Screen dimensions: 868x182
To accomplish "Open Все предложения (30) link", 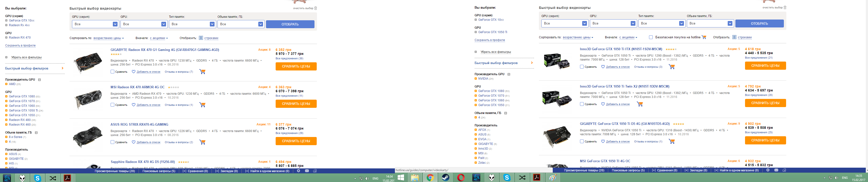I will [289, 59].
